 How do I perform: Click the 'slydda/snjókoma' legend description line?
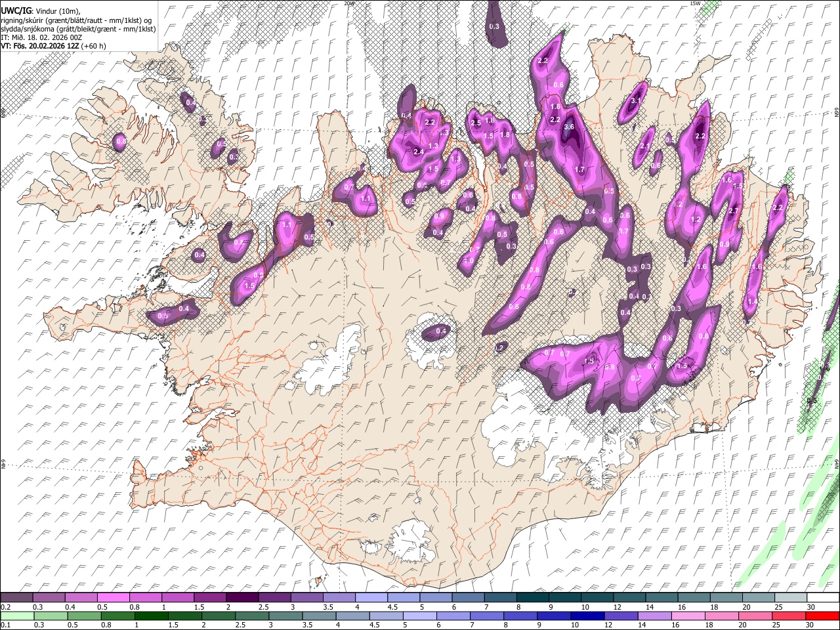(78, 28)
